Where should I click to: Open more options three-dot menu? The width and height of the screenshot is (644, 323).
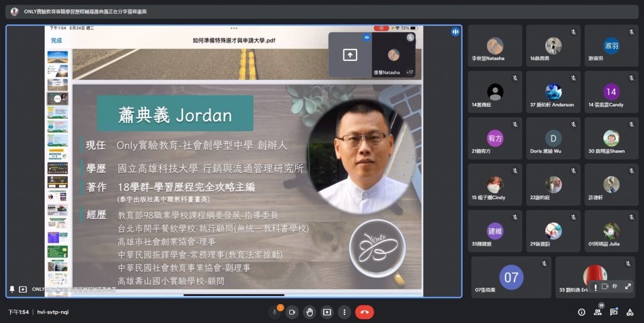344,312
